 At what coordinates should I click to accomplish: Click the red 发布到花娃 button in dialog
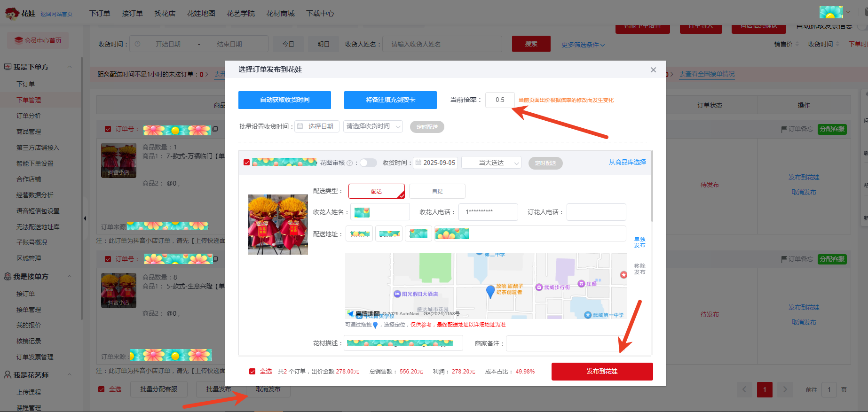coord(602,372)
